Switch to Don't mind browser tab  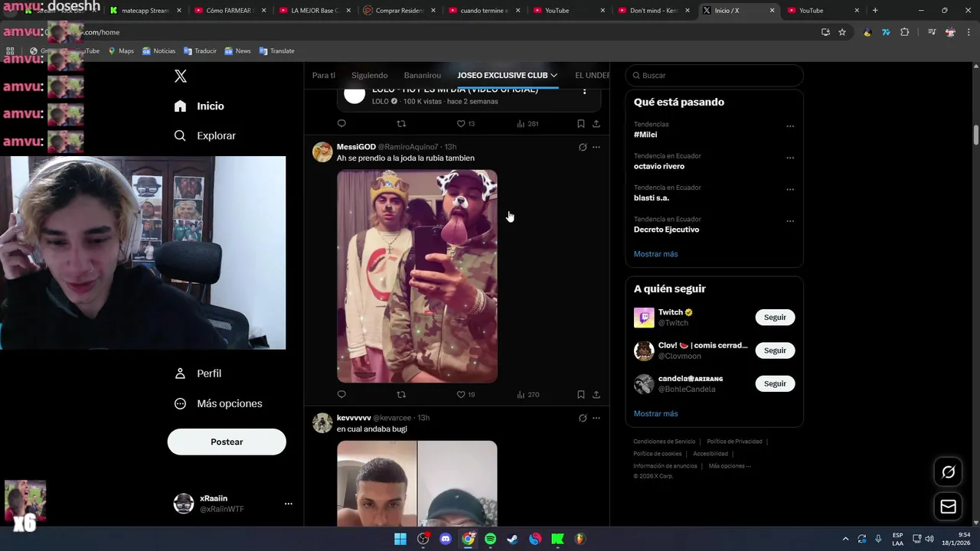[x=654, y=11]
